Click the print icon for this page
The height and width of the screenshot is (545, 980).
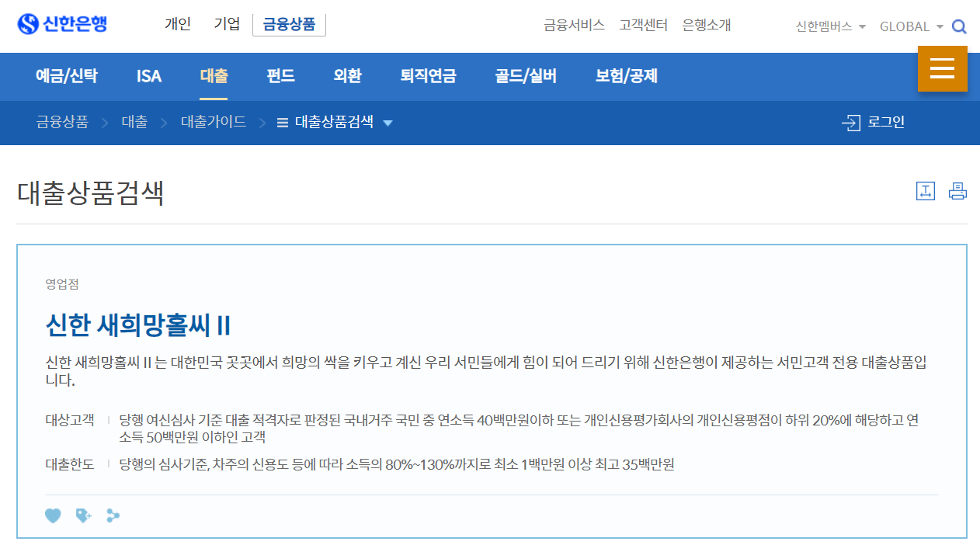pos(957,190)
